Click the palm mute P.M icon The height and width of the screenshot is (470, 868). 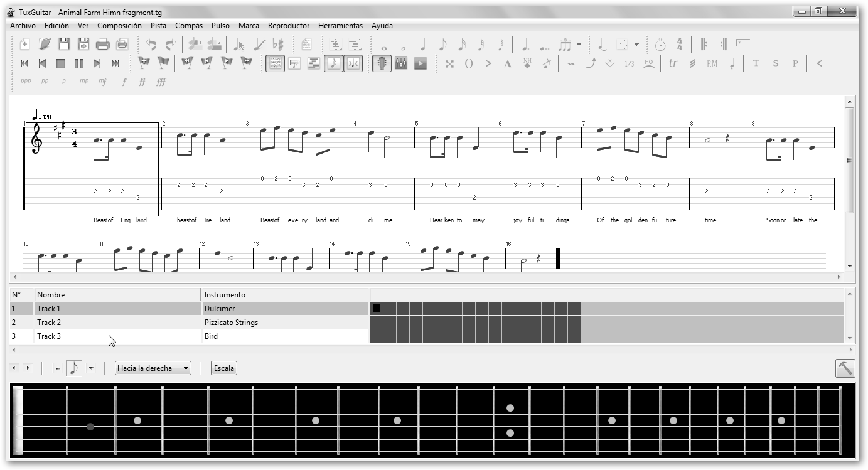click(x=712, y=63)
